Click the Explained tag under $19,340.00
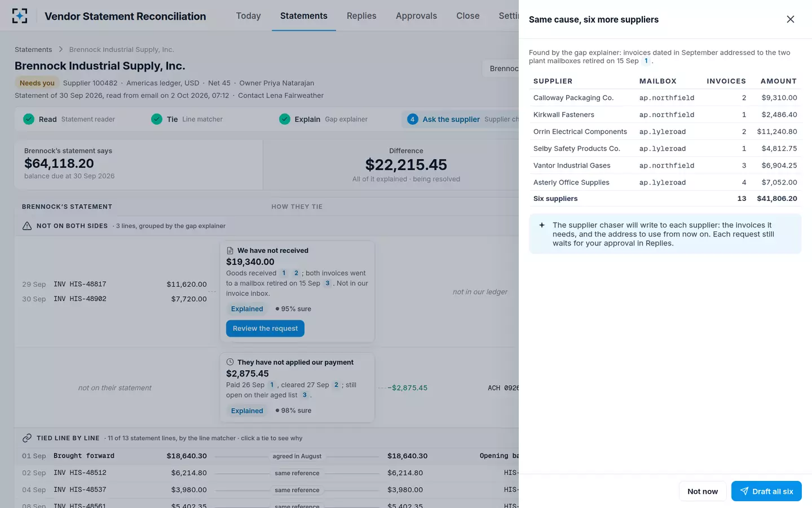Viewport: 812px width, 508px height. tap(247, 309)
